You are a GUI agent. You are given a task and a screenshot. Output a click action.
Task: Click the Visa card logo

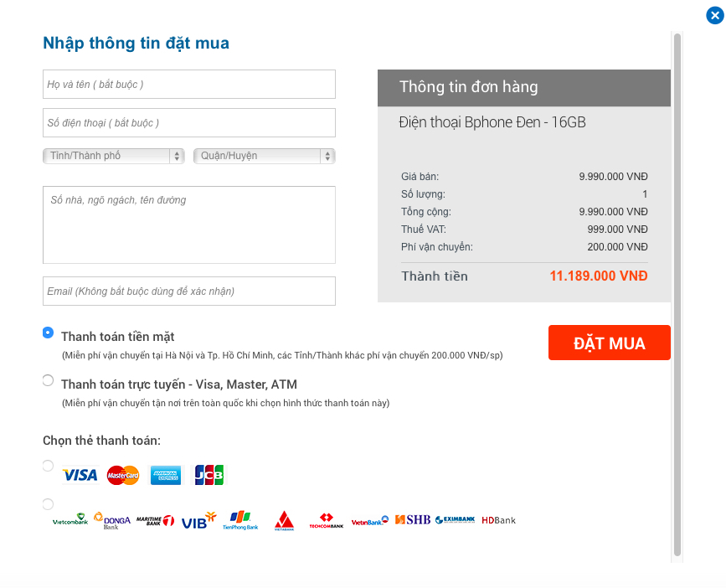[80, 475]
